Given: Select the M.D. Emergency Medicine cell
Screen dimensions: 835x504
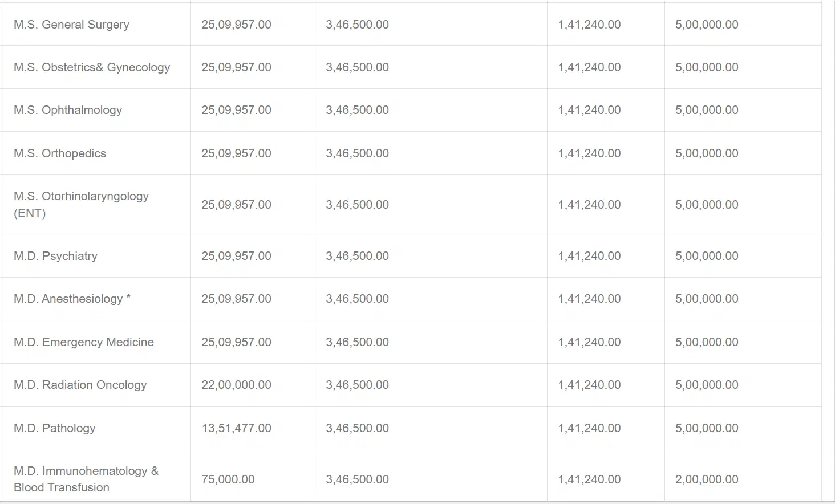Looking at the screenshot, I should pos(84,342).
